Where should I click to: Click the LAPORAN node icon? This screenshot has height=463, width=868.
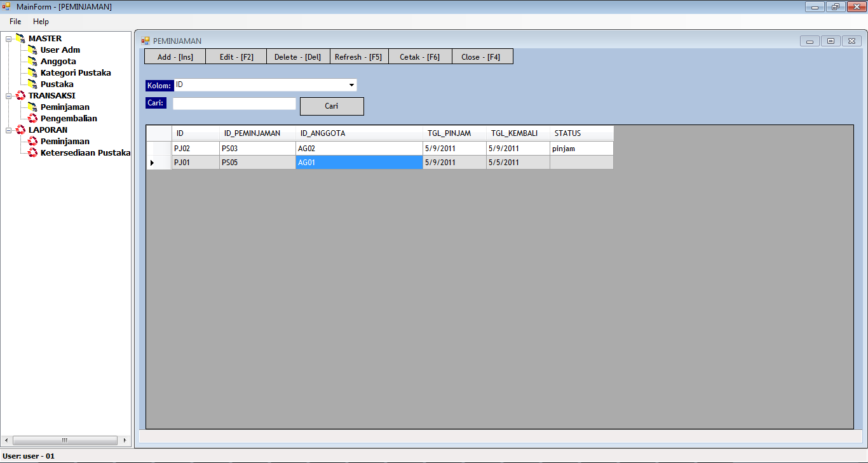click(x=20, y=130)
